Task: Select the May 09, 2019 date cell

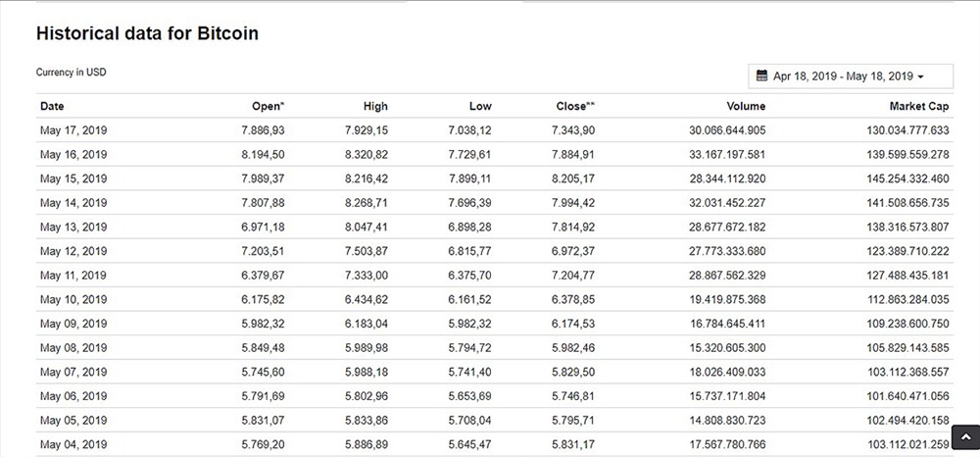Action: coord(73,324)
